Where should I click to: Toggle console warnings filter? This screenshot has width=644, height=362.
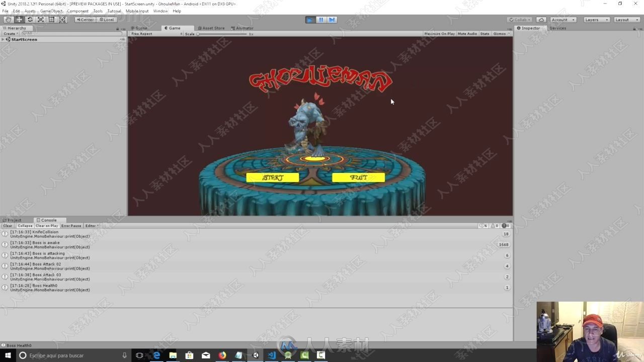point(495,226)
